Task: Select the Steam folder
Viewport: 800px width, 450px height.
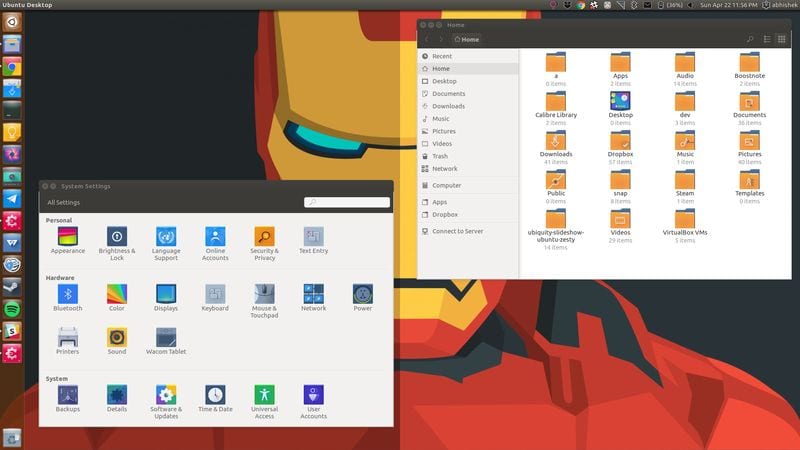Action: click(x=685, y=186)
